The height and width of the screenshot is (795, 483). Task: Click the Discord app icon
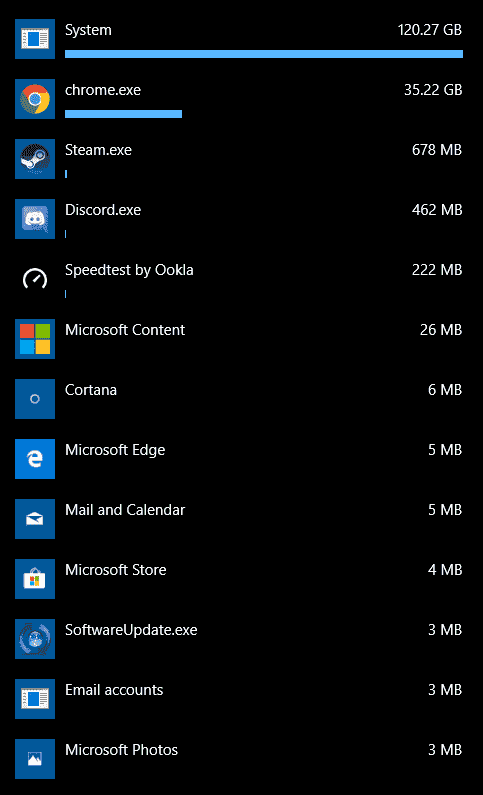[x=35, y=219]
